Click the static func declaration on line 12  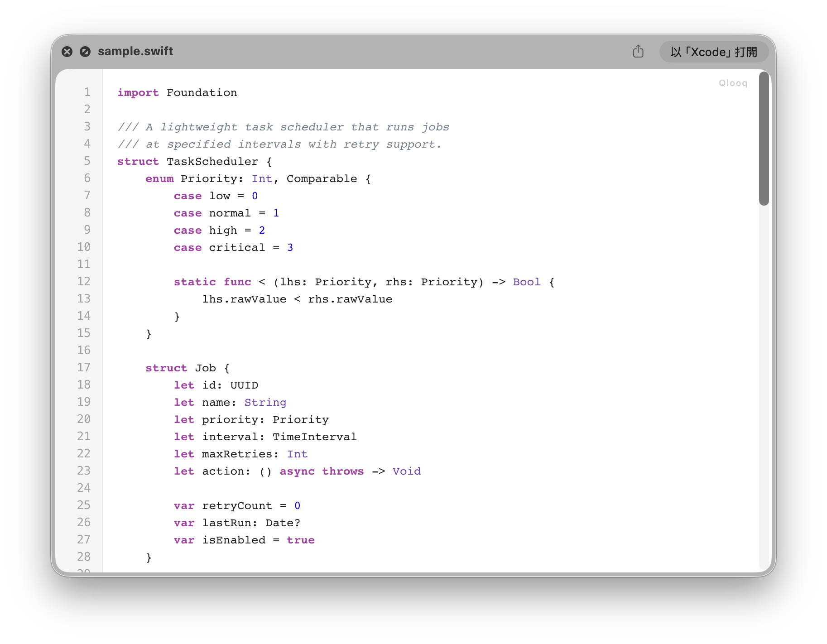point(212,282)
